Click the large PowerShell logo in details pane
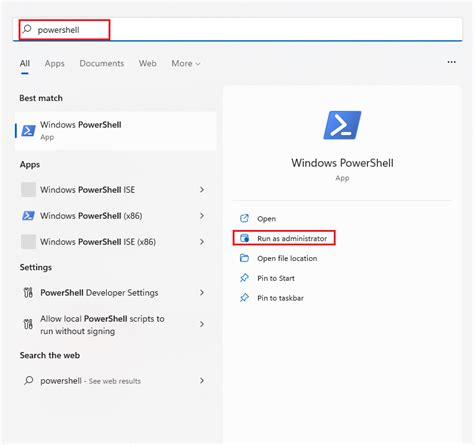Screen dimensions: 474x445 [342, 125]
